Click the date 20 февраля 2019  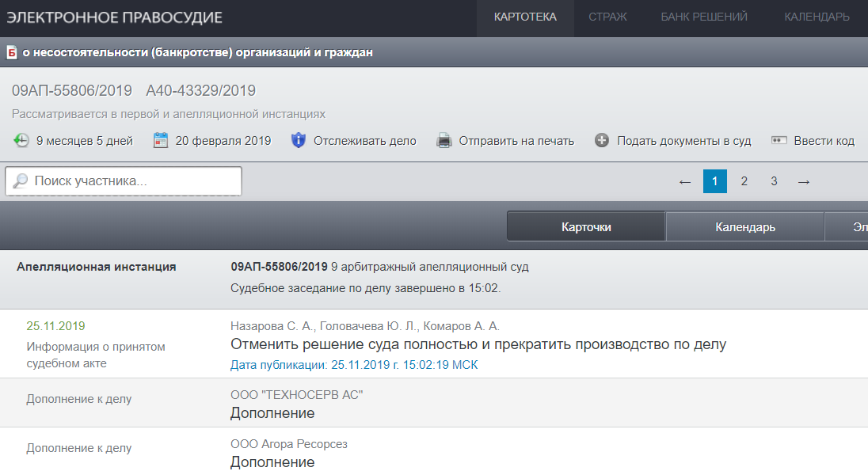tap(223, 141)
